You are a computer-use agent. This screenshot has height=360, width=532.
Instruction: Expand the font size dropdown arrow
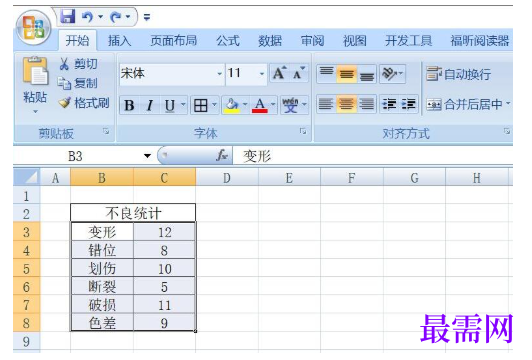point(262,73)
